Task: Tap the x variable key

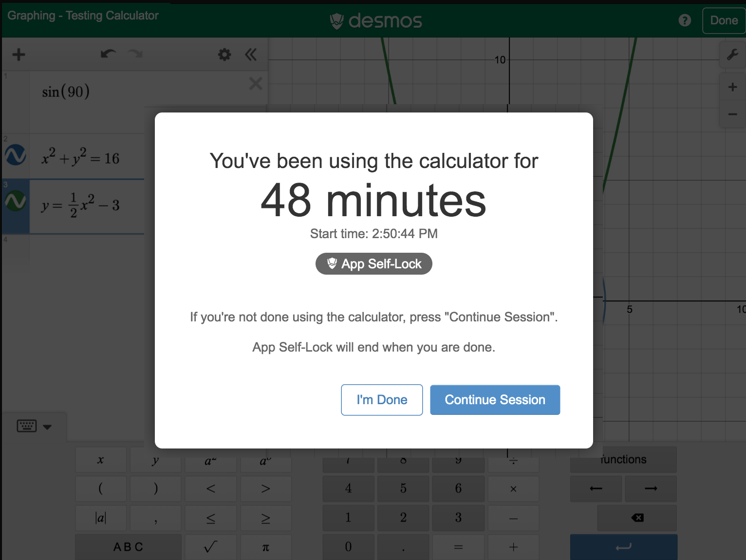Action: click(100, 461)
